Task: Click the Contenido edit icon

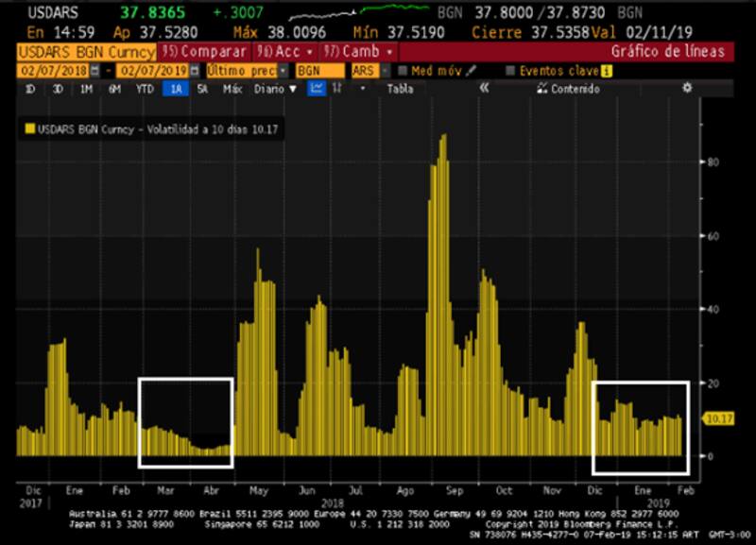Action: coord(541,88)
